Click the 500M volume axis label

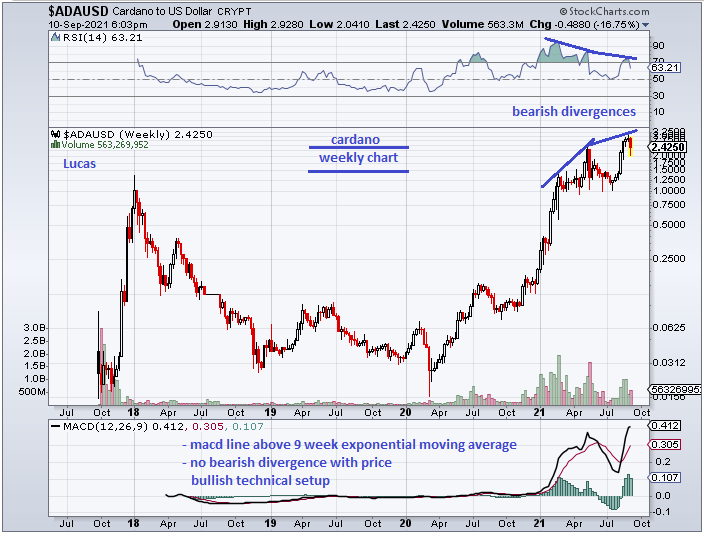click(32, 392)
